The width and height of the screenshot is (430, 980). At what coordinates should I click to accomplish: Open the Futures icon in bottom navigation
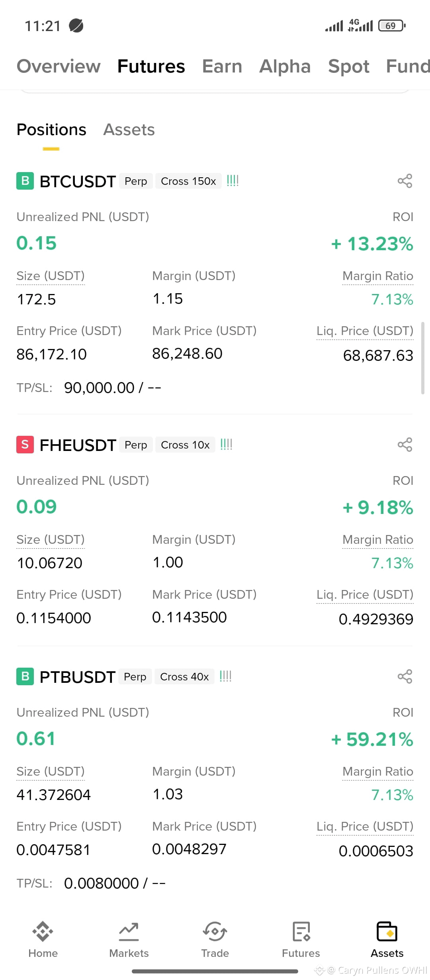point(301,931)
